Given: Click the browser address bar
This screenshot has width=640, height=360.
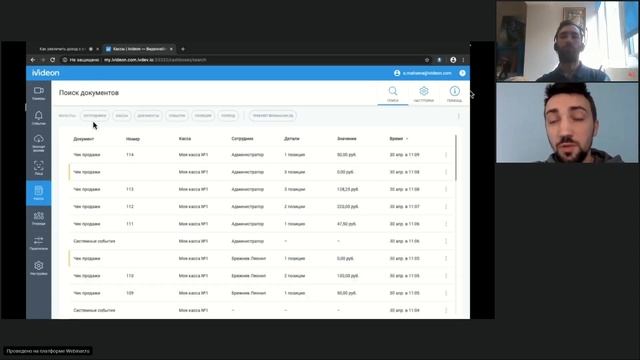Looking at the screenshot, I should (x=241, y=60).
